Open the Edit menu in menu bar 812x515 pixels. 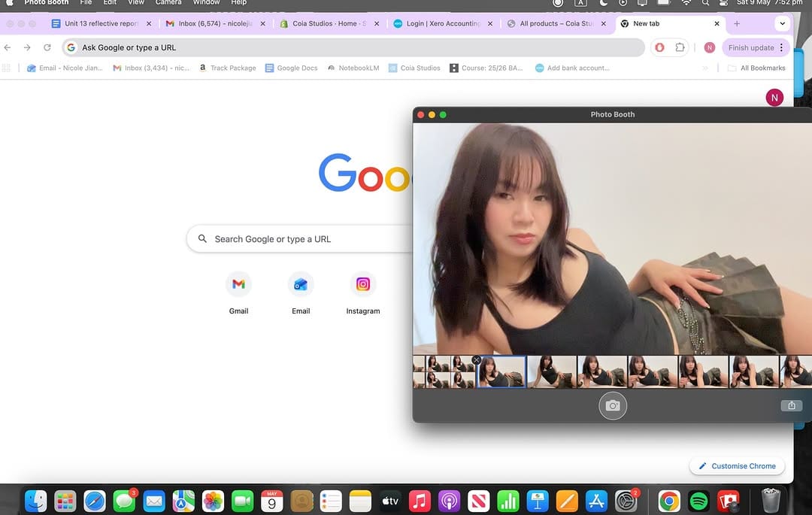tap(109, 2)
